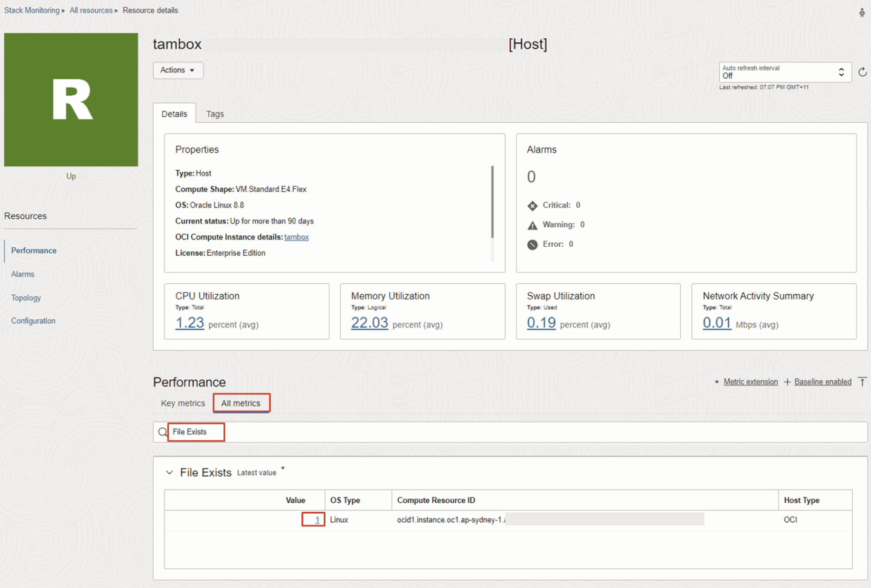Screen dimensions: 871x588
Task: Click the Critical alarms diamond icon
Action: point(533,206)
